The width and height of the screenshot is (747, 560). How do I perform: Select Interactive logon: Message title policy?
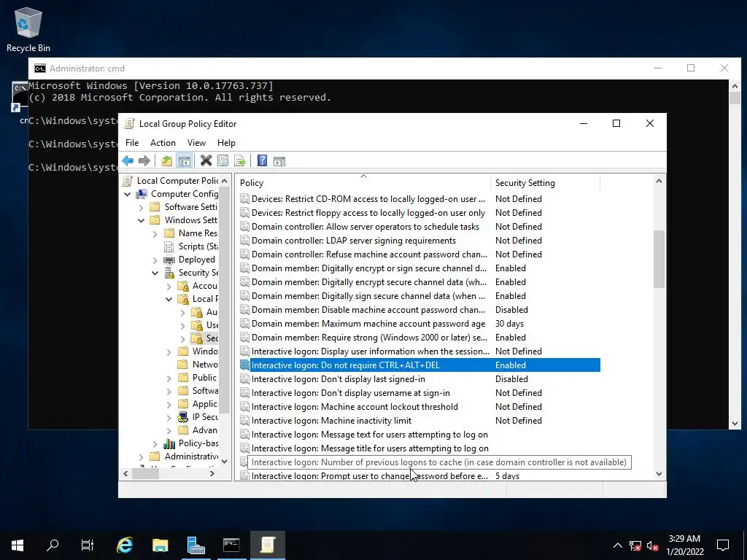point(419,448)
